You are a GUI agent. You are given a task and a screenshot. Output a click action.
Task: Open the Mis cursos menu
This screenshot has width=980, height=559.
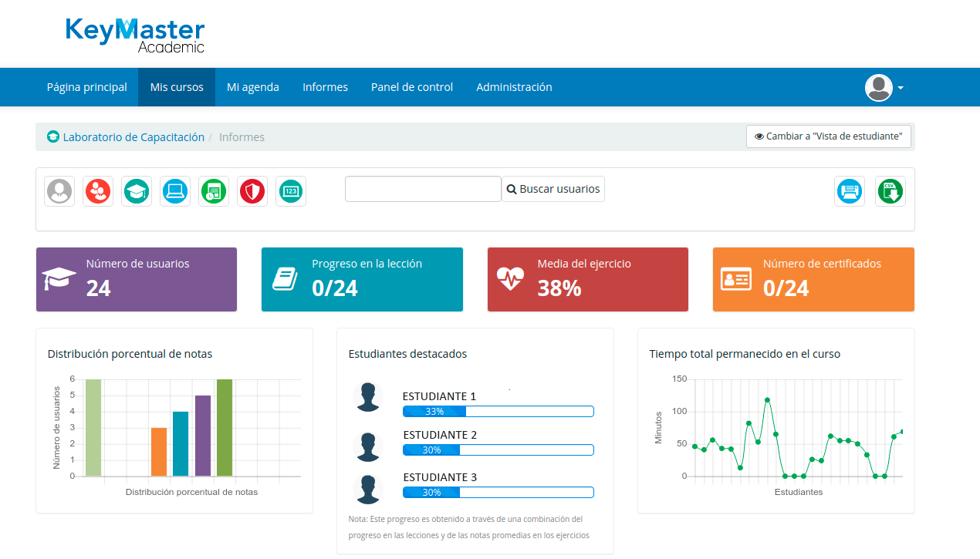[177, 87]
